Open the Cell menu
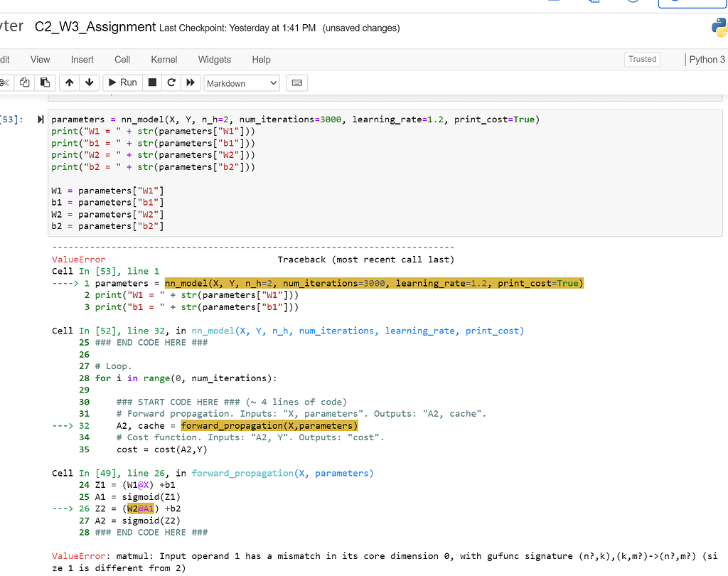The width and height of the screenshot is (728, 576). (x=122, y=60)
